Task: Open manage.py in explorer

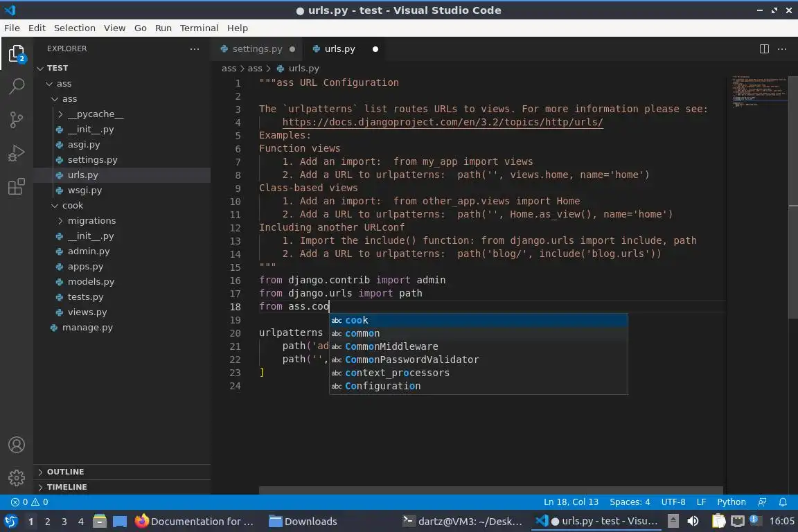Action: [122, 328]
